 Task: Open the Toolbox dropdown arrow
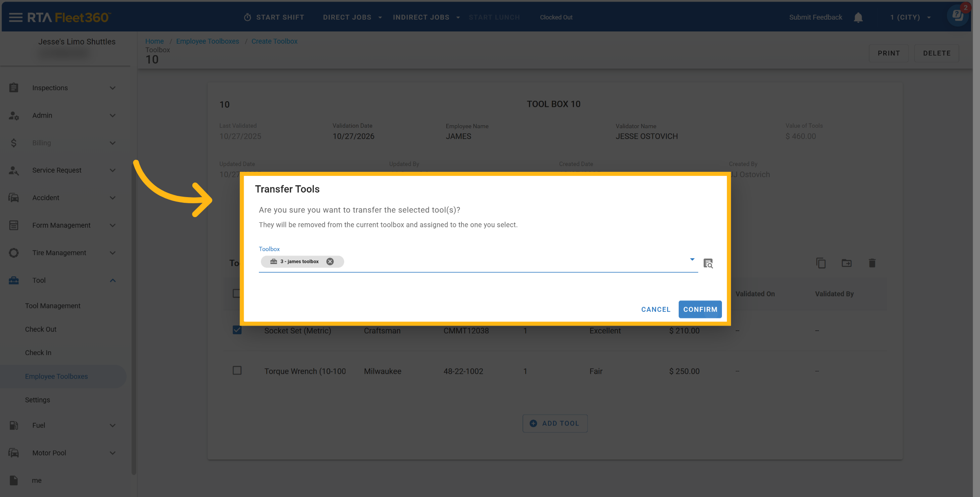pyautogui.click(x=692, y=260)
